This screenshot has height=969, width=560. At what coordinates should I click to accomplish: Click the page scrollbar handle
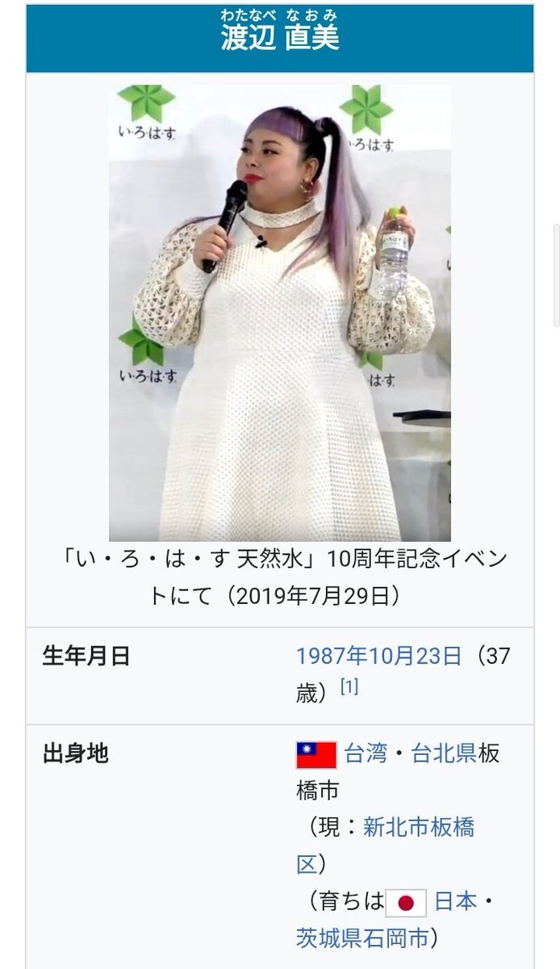(556, 276)
